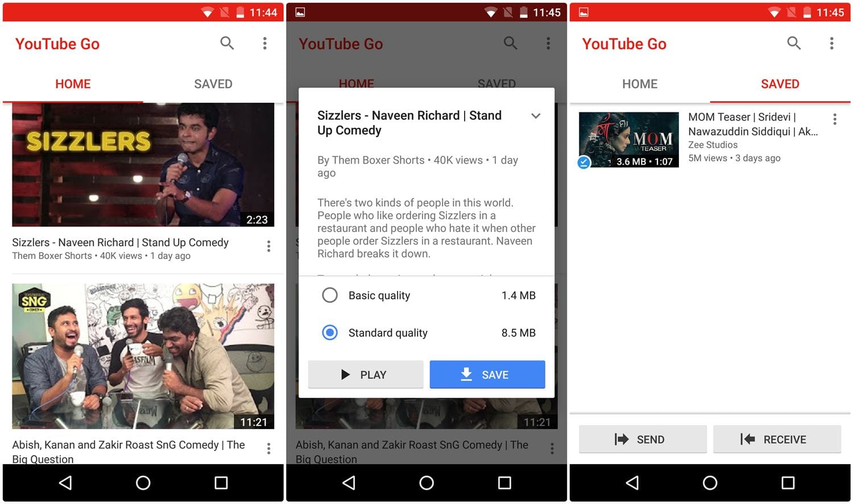Tap '5M views • 3 days ago' text
This screenshot has width=853, height=504.
pyautogui.click(x=734, y=158)
